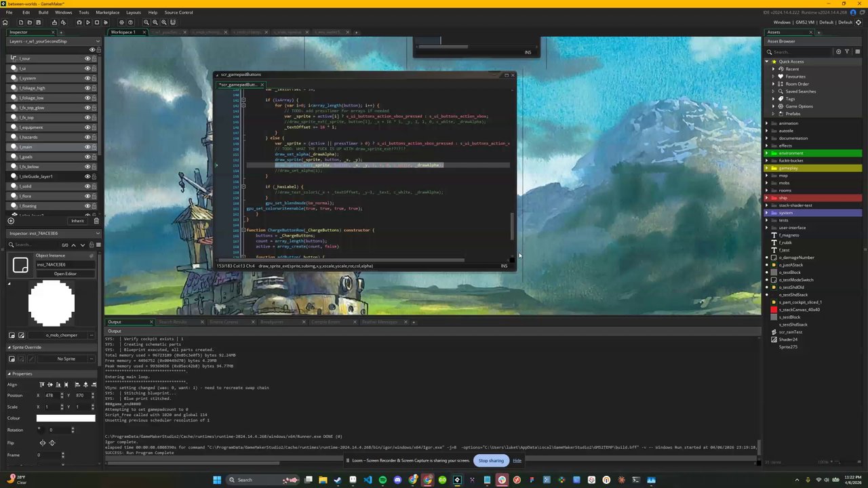Image resolution: width=868 pixels, height=488 pixels.
Task: Create a new project from toolbar
Action: (21, 22)
